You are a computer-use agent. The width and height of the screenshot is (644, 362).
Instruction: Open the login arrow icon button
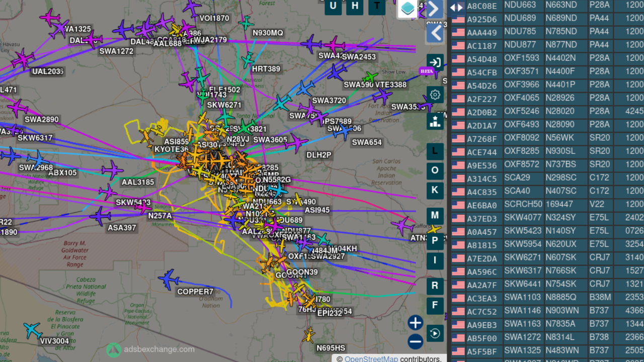pos(435,63)
